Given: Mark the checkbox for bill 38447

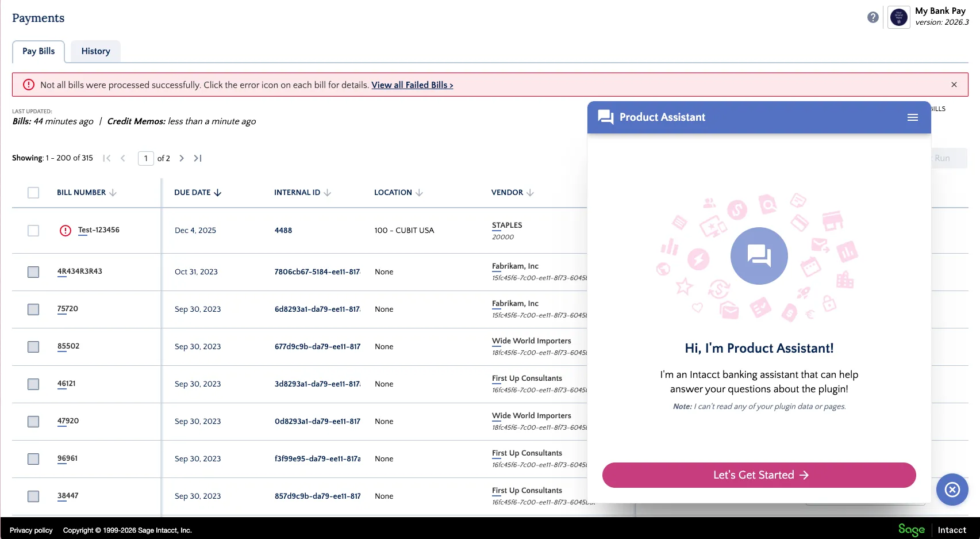Looking at the screenshot, I should click(x=33, y=496).
